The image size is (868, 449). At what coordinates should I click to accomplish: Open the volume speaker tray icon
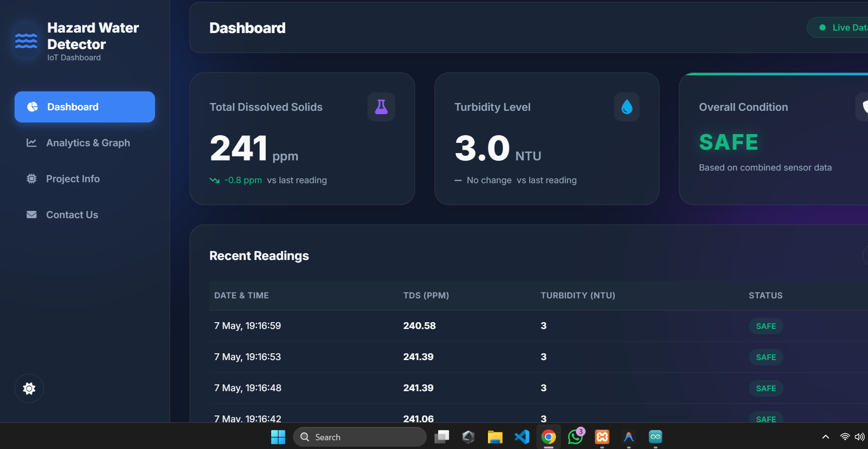coord(860,437)
